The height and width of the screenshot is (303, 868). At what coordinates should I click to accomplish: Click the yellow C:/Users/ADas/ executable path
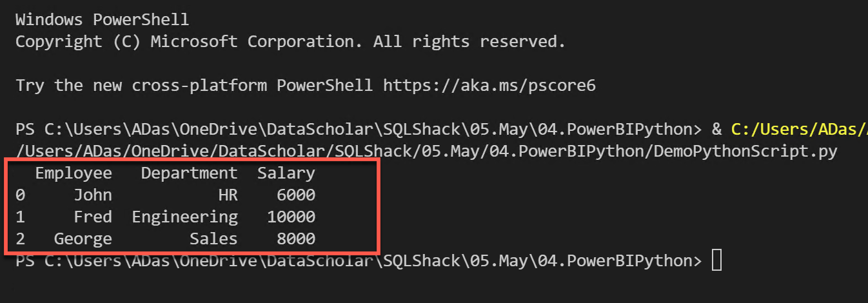799,130
